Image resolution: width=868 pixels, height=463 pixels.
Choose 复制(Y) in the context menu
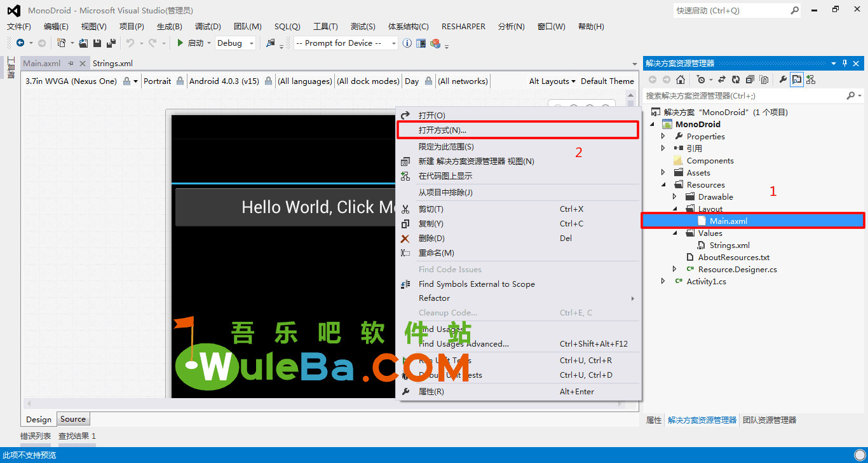pos(518,223)
